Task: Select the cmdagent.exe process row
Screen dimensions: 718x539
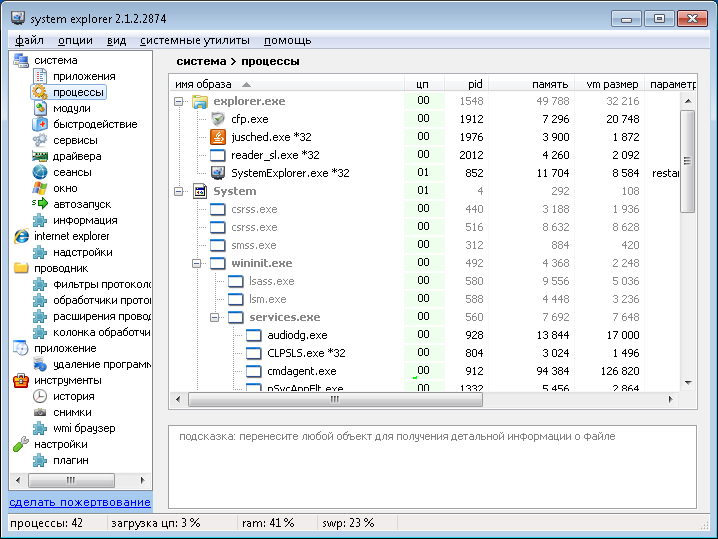Action: click(424, 371)
